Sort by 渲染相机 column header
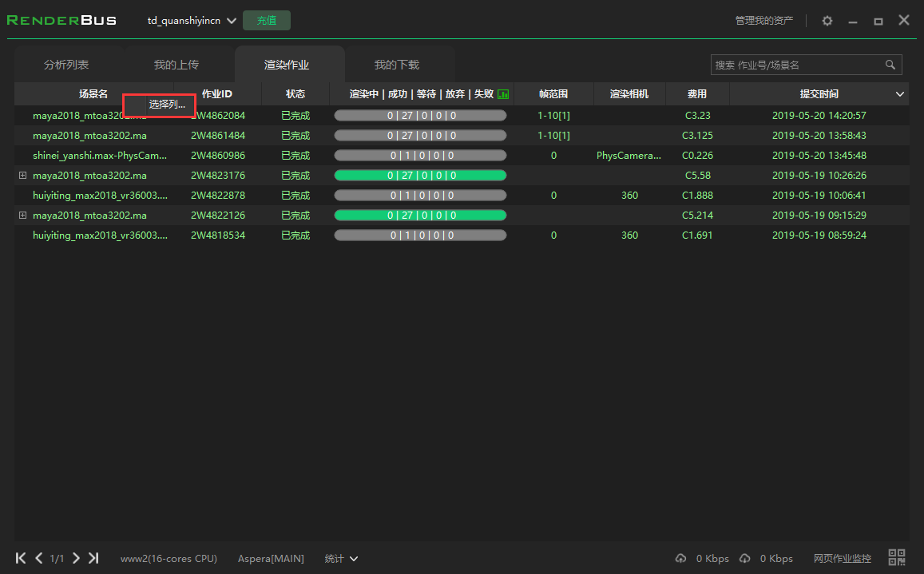Screen dimensions: 924x574 629,94
